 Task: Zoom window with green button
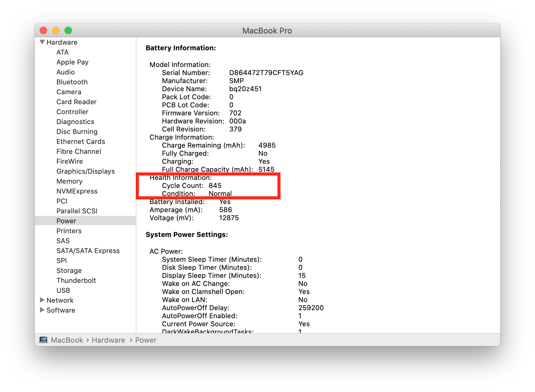click(68, 30)
